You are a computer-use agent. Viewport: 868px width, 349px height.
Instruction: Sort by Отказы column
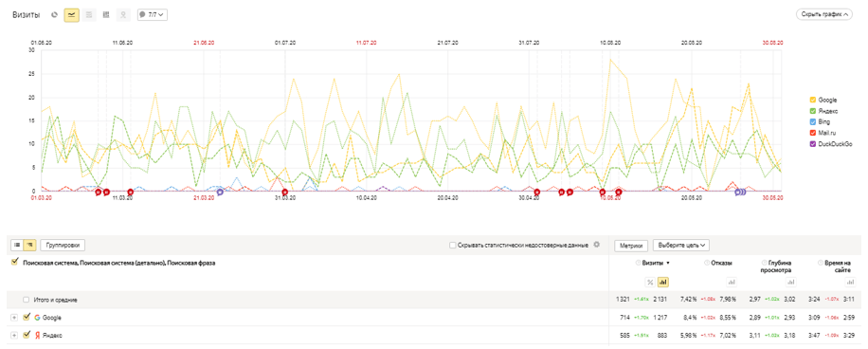tap(723, 263)
